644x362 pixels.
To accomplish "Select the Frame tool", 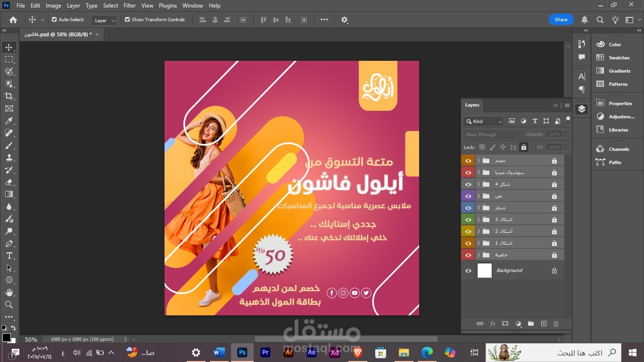I will pos(9,108).
